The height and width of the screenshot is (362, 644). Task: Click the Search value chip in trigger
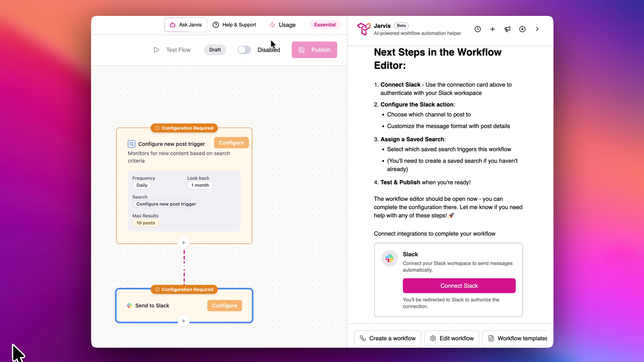(x=166, y=204)
